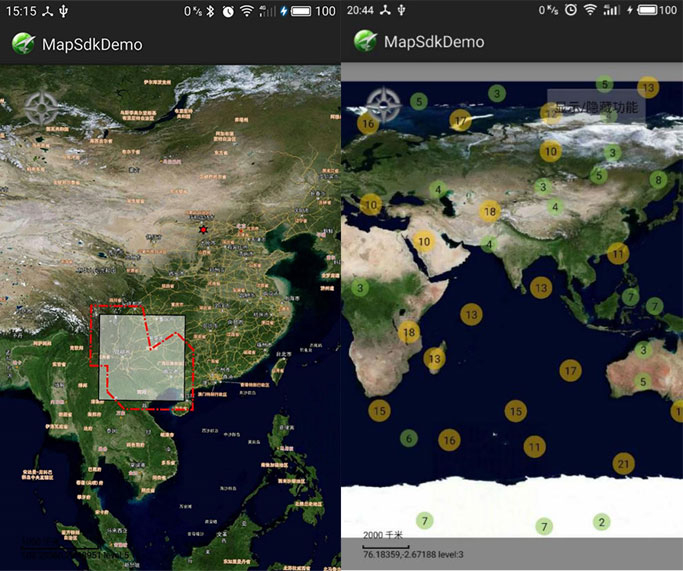Select cluster marker 8 in far east Russia

(x=658, y=179)
